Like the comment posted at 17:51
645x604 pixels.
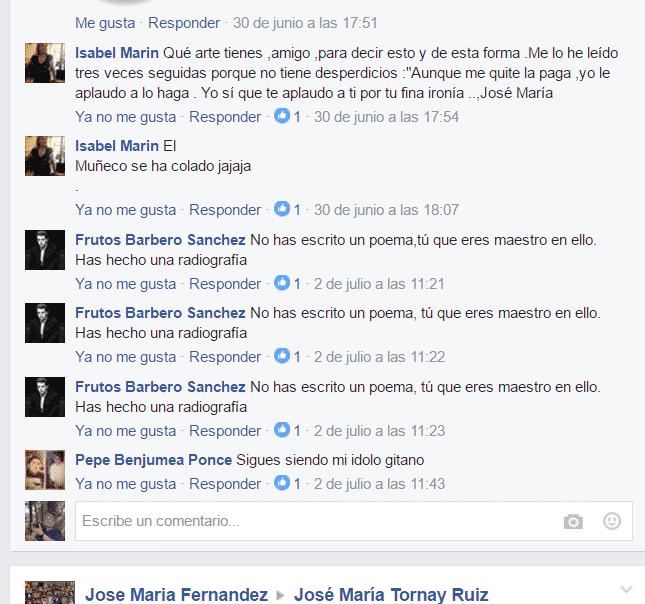coord(105,23)
